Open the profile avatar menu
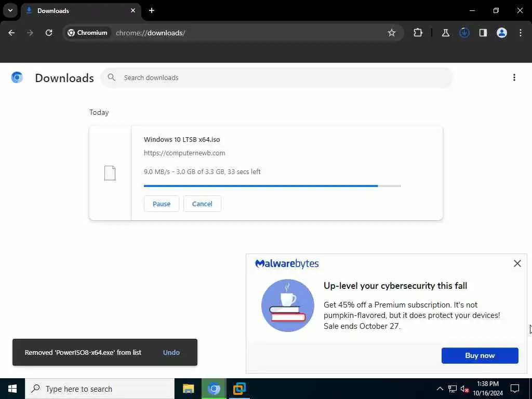Image resolution: width=532 pixels, height=399 pixels. (x=502, y=33)
